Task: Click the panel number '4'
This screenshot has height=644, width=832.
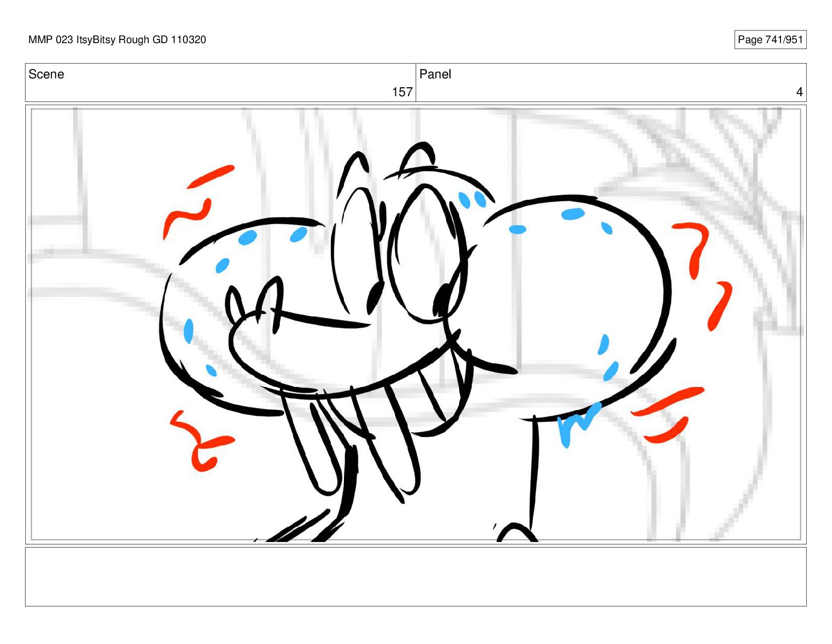Action: tap(799, 92)
